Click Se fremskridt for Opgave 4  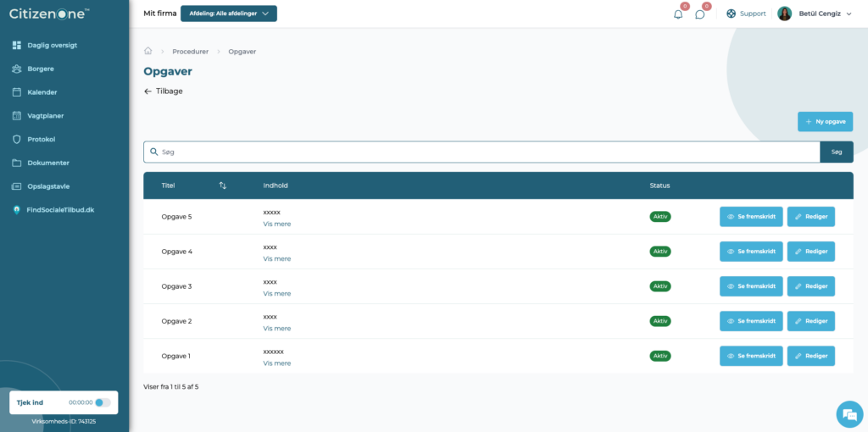[751, 252]
